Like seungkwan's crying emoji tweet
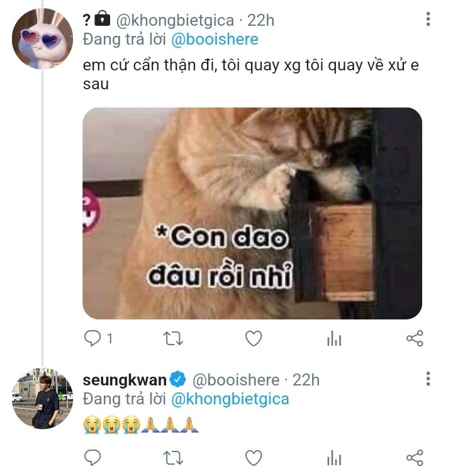This screenshot has height=476, width=453. pos(254,458)
